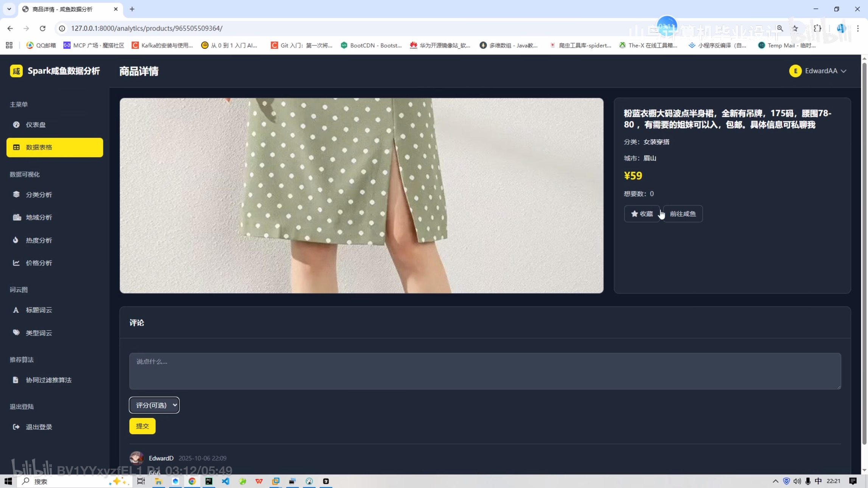Switch to the 商品详情 browser tab

(x=68, y=9)
